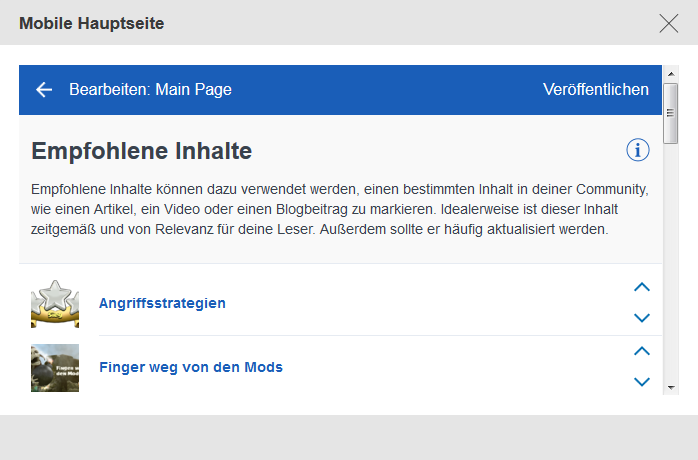Click the star trophy thumbnail for Angriffsstrategien
Image resolution: width=698 pixels, height=460 pixels.
(55, 303)
